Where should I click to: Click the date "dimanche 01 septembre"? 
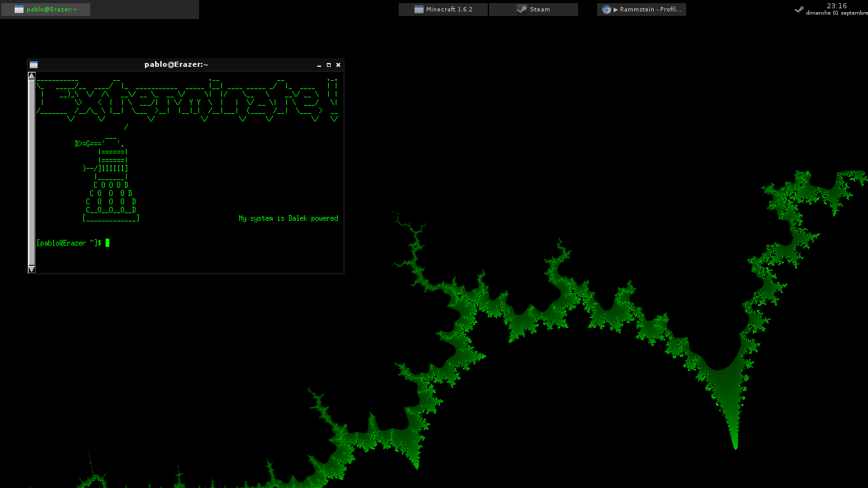(837, 13)
